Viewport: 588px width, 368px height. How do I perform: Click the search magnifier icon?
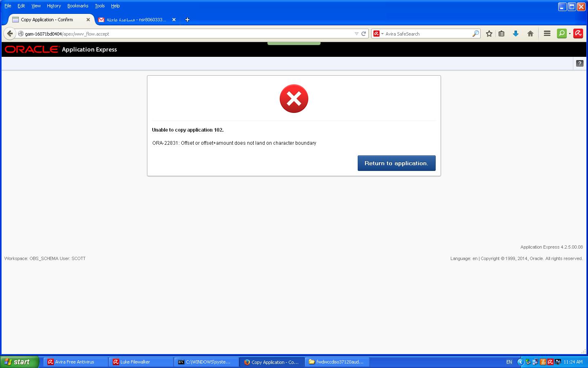pyautogui.click(x=476, y=34)
